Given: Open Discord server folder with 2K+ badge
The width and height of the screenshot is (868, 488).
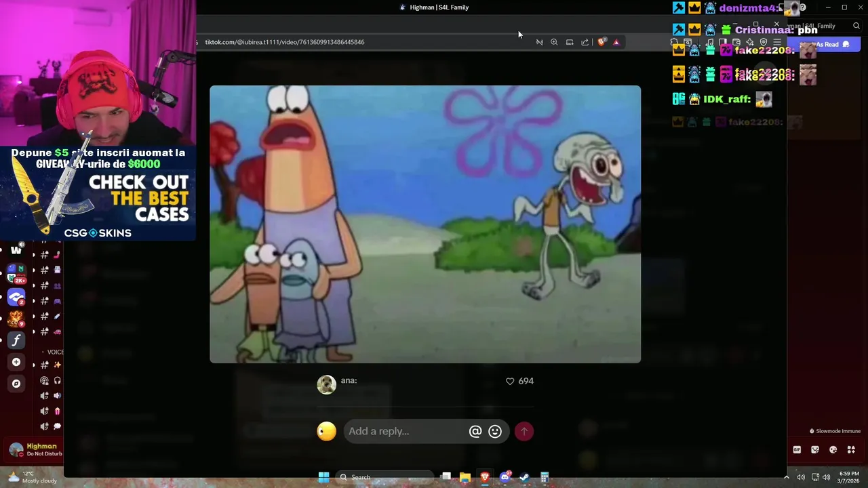Looking at the screenshot, I should 16,274.
